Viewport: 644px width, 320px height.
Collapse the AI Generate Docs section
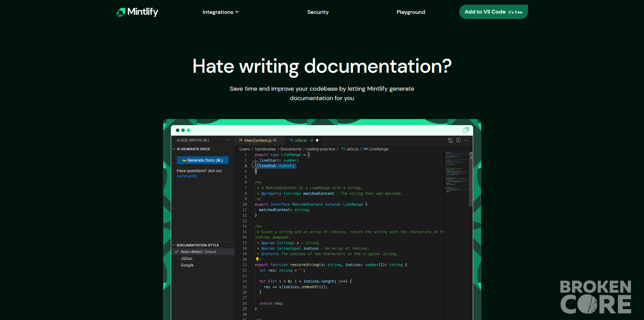click(174, 149)
